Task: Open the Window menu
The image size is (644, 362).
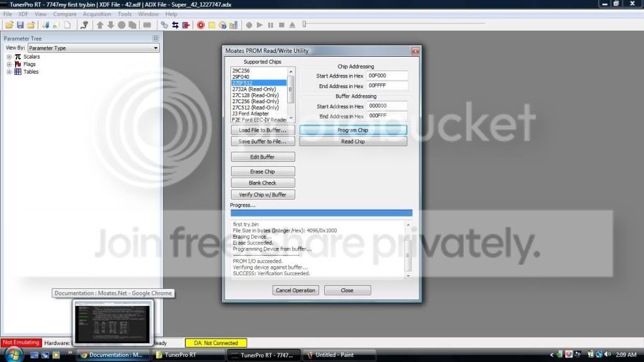Action: point(149,14)
